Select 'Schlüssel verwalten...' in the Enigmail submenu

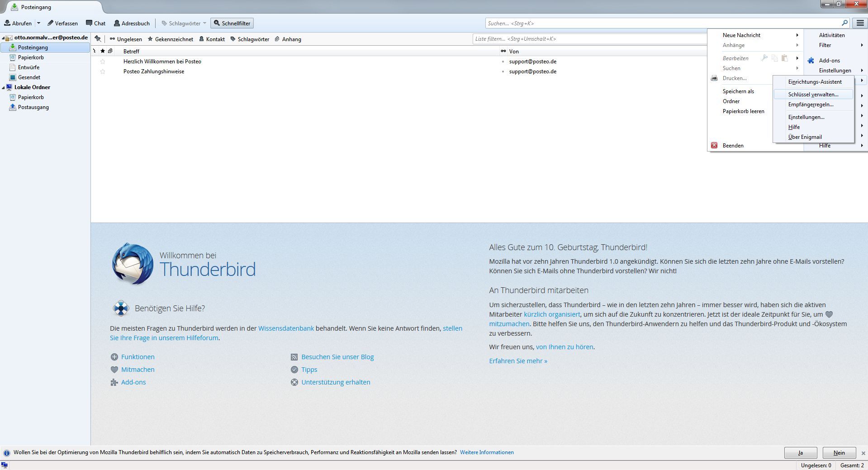[813, 95]
